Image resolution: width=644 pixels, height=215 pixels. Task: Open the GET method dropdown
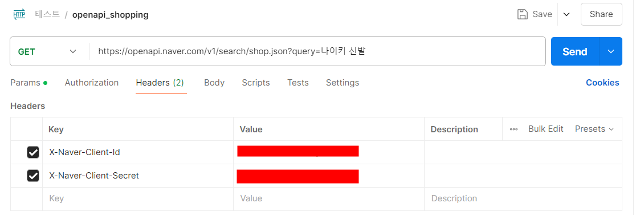pos(48,51)
